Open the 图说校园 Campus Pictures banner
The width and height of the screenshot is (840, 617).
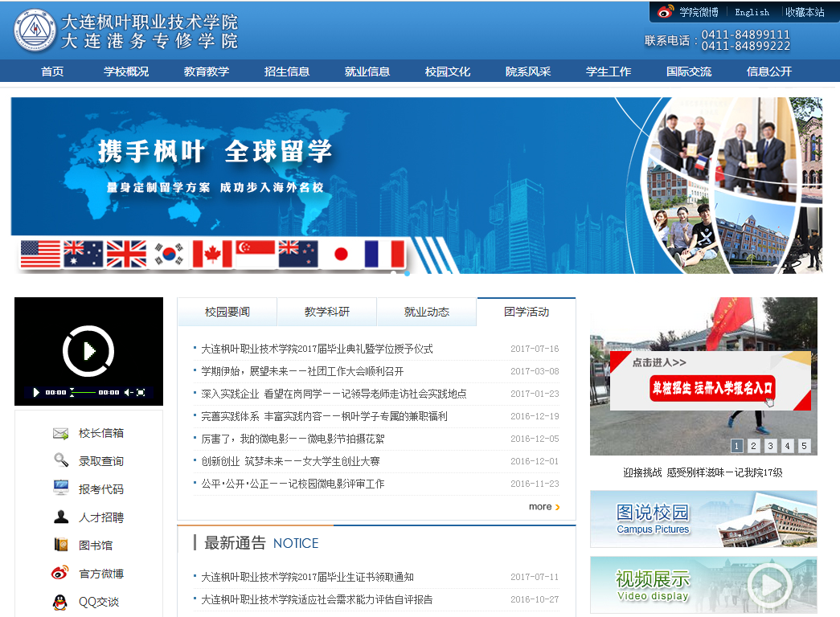[x=703, y=519]
